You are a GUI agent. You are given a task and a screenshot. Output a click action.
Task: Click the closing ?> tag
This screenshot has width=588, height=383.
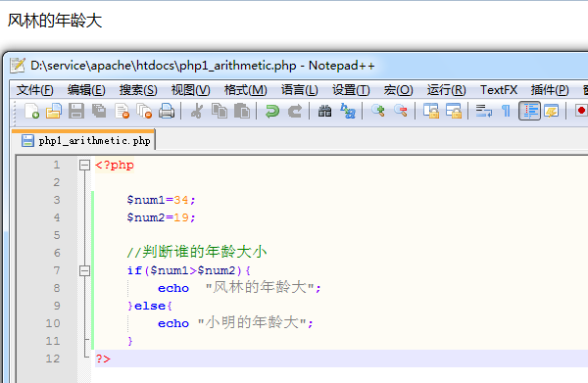(x=103, y=359)
